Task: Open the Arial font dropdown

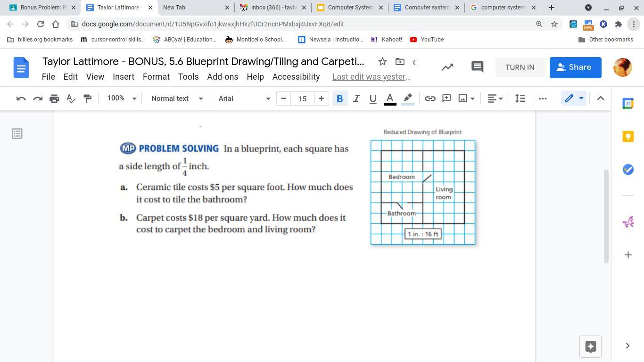Action: [244, 99]
